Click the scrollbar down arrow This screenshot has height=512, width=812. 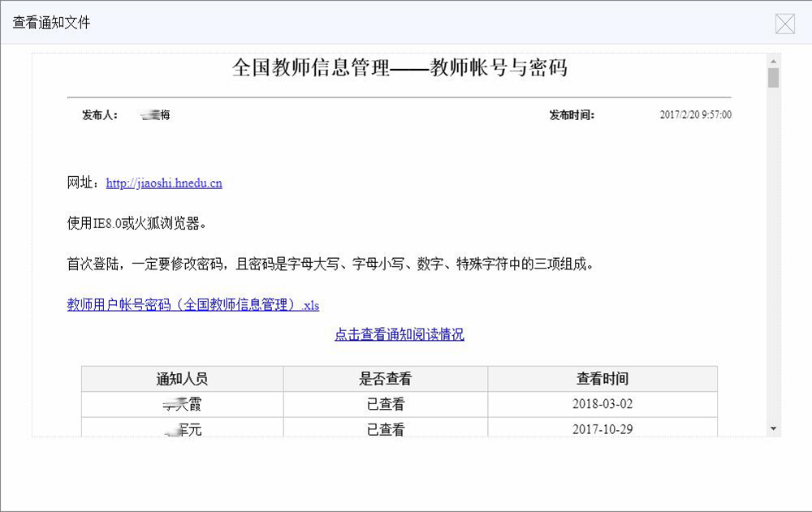(773, 428)
